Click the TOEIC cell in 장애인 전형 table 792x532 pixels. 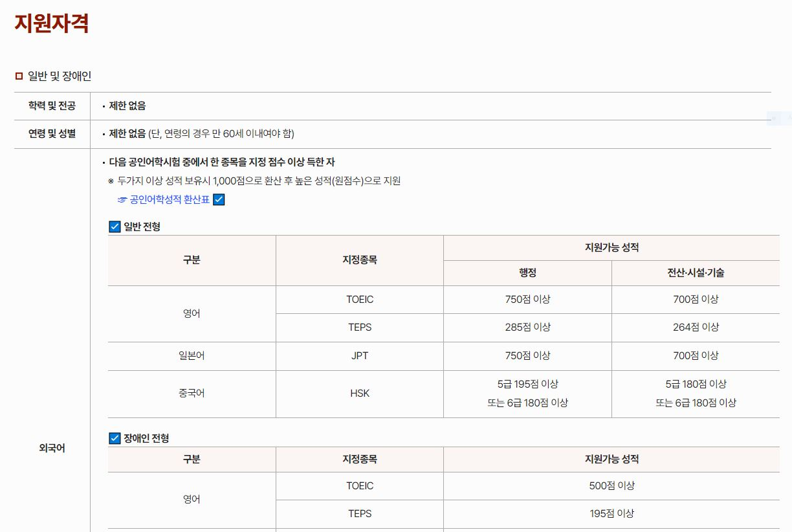tap(360, 485)
